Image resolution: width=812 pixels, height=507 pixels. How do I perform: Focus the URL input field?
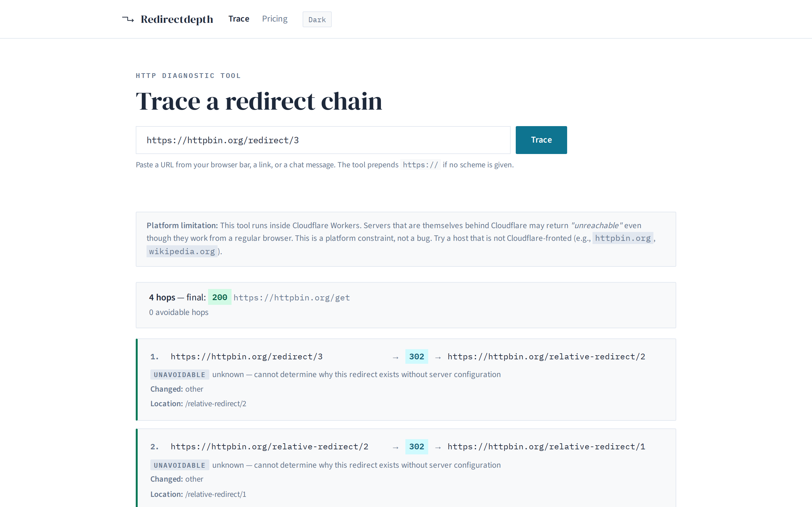point(323,140)
